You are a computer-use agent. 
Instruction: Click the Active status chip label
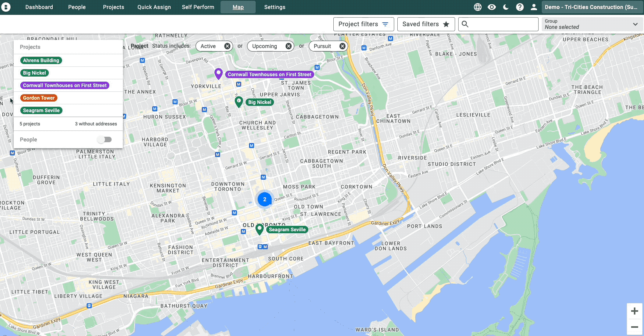pyautogui.click(x=208, y=46)
